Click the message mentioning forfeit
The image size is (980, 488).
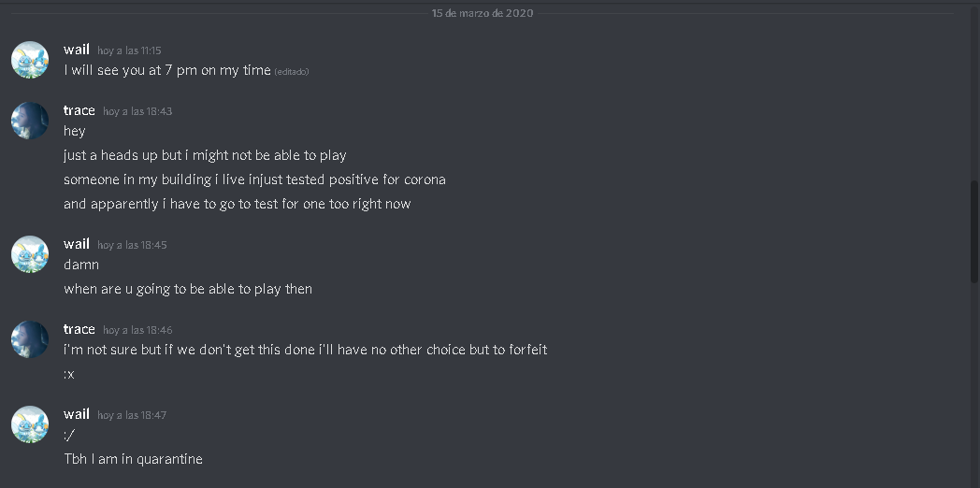pyautogui.click(x=306, y=350)
